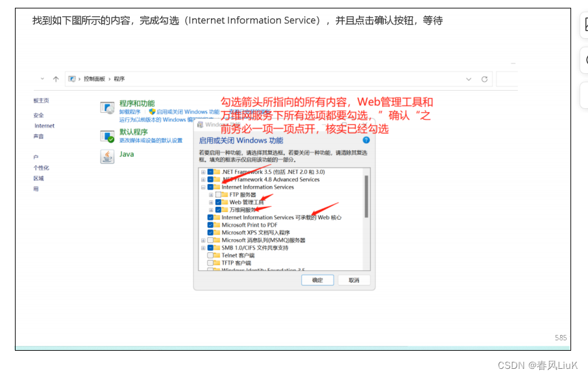Open the 卸载程序 link

click(x=130, y=112)
